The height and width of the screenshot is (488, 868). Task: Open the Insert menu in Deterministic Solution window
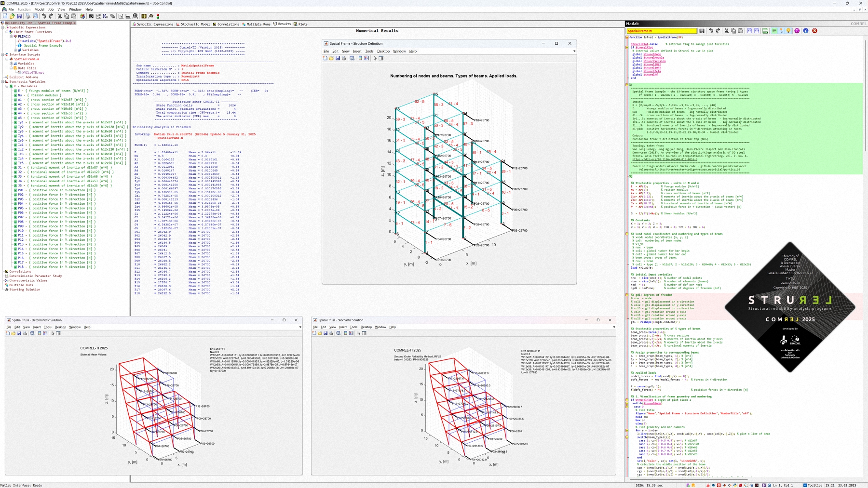(x=37, y=327)
